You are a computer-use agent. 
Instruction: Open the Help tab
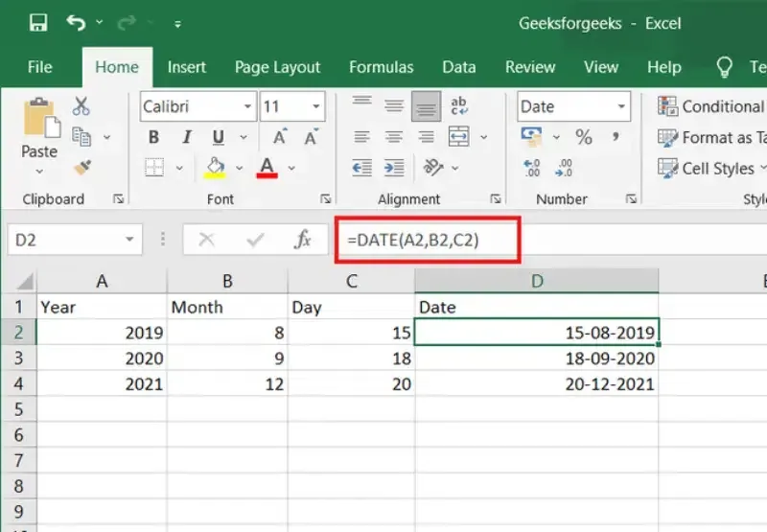[x=664, y=67]
